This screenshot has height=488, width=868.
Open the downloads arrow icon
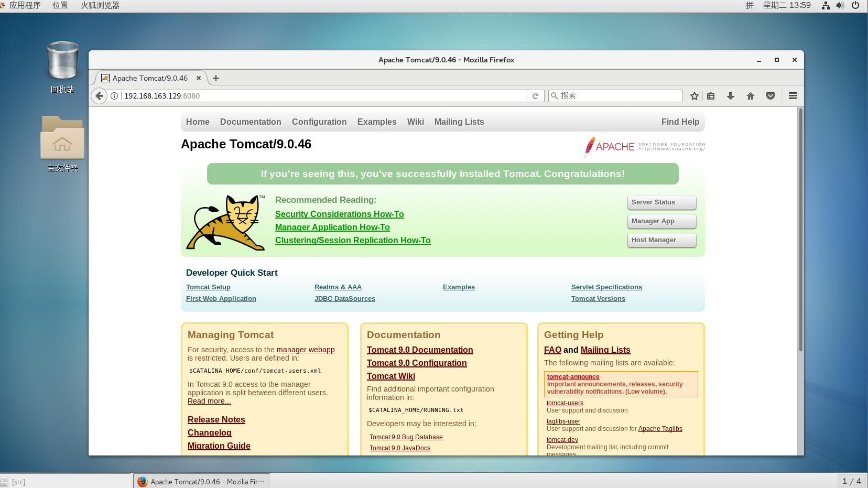[x=731, y=96]
